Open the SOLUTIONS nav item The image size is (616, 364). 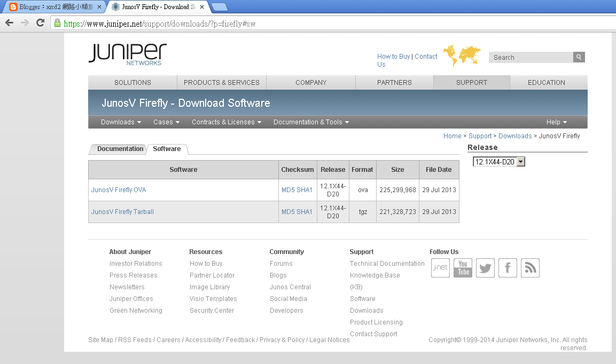tap(133, 82)
